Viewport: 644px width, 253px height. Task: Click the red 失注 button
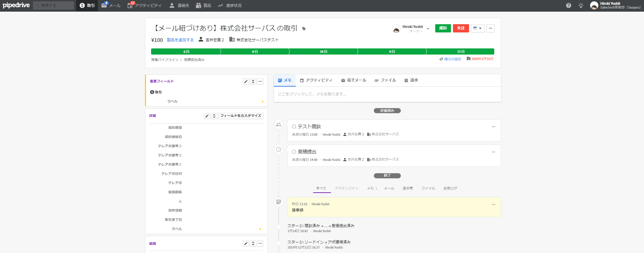[461, 28]
